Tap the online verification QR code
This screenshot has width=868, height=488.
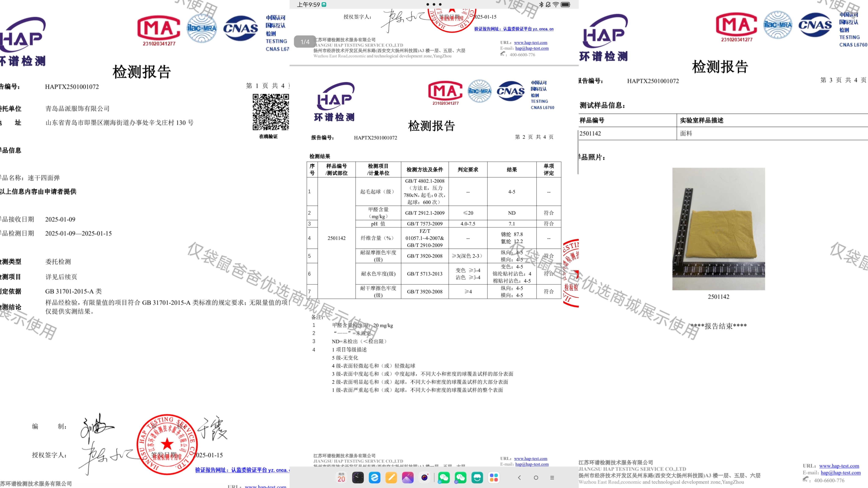tap(271, 112)
